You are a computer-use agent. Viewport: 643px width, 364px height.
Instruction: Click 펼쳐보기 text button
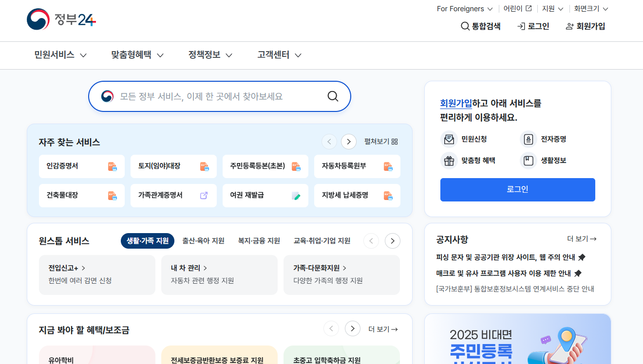point(377,142)
